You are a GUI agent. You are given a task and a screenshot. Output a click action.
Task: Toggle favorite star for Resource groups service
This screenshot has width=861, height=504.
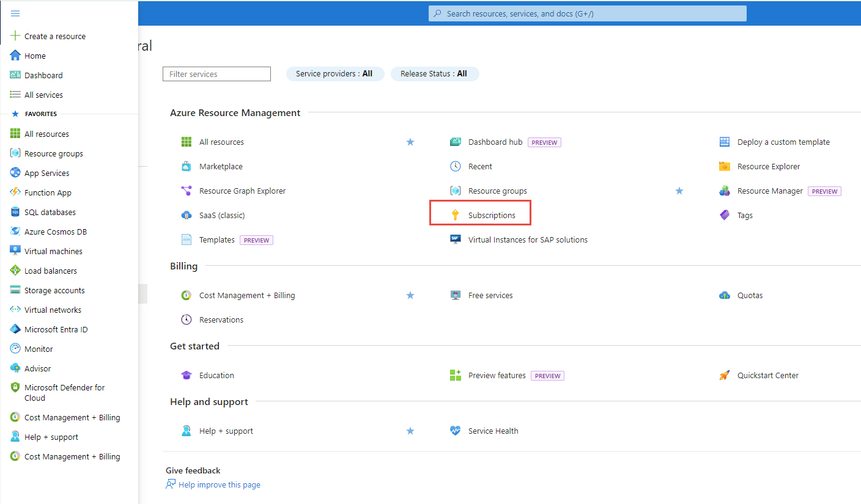(679, 191)
